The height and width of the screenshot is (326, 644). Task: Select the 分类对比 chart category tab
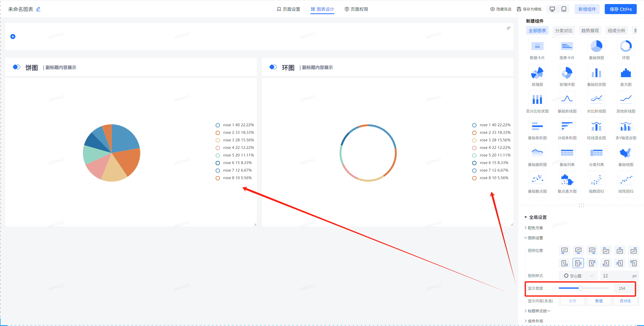(563, 30)
